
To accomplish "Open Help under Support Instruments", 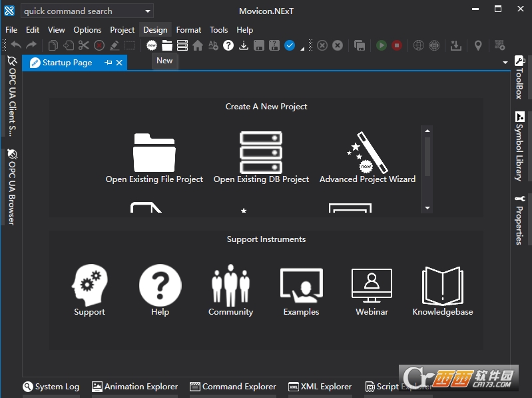I will click(x=160, y=291).
